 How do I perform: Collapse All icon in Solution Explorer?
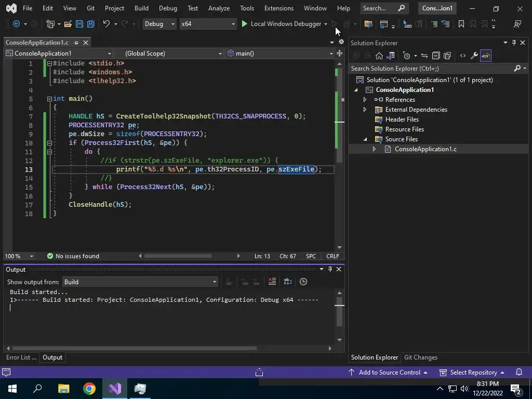436,56
